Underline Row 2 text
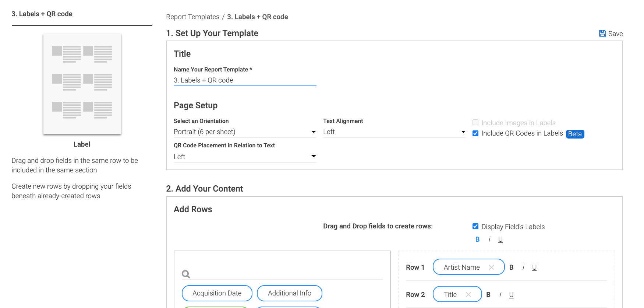Screen dimensions: 644x308 click(511, 295)
